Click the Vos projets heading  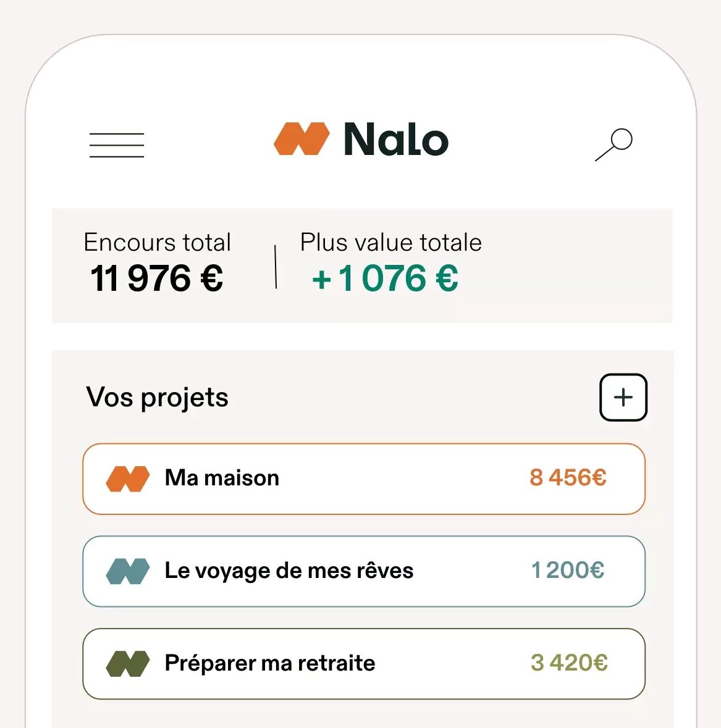click(157, 398)
